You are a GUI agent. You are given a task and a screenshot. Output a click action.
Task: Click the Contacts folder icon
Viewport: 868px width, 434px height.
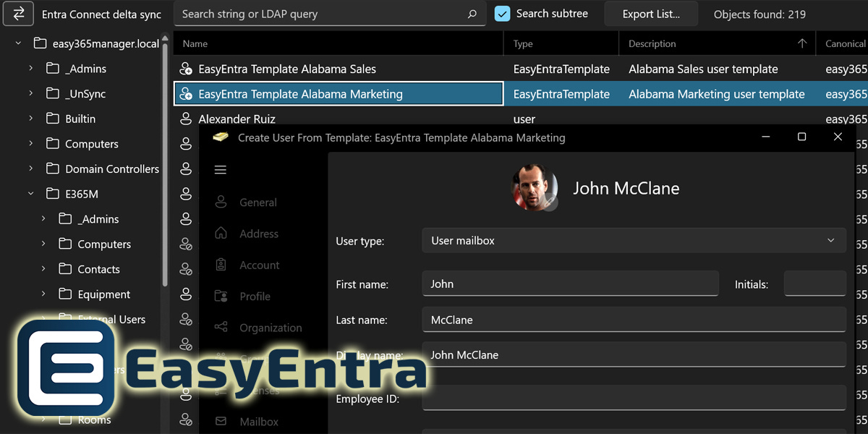pos(65,269)
